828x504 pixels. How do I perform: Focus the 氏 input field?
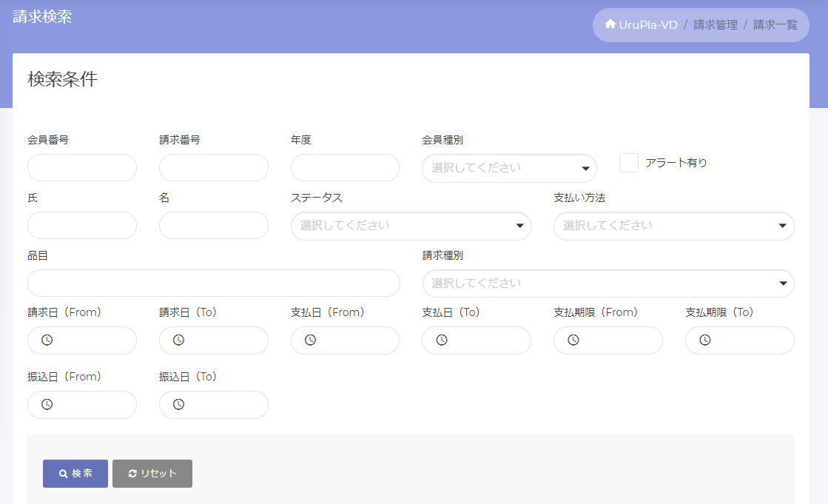tap(82, 226)
